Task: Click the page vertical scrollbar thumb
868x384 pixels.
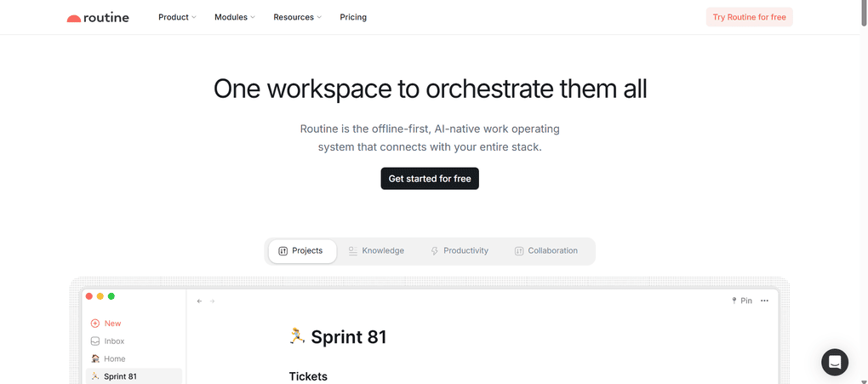Action: point(864,15)
